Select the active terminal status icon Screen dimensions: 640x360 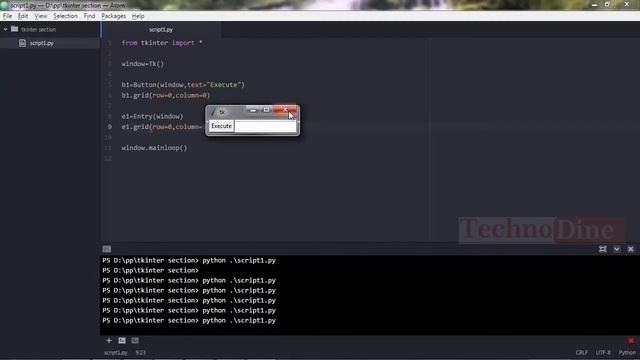[122, 340]
